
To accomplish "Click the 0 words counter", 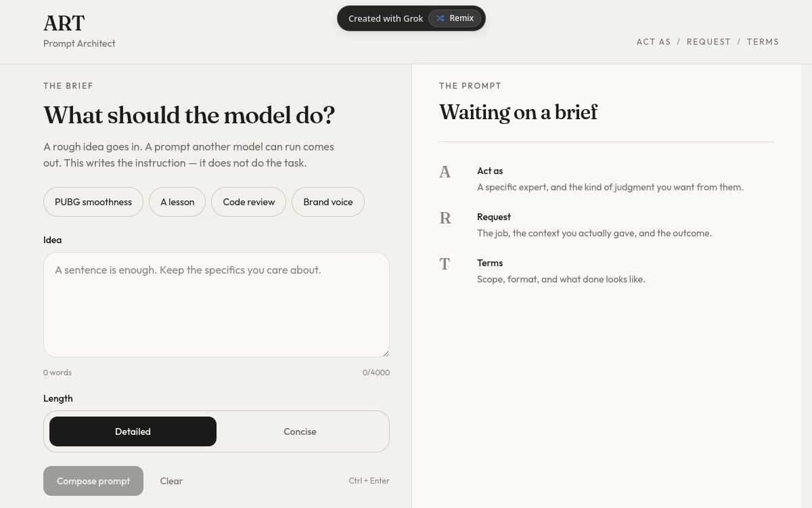I will [x=58, y=373].
